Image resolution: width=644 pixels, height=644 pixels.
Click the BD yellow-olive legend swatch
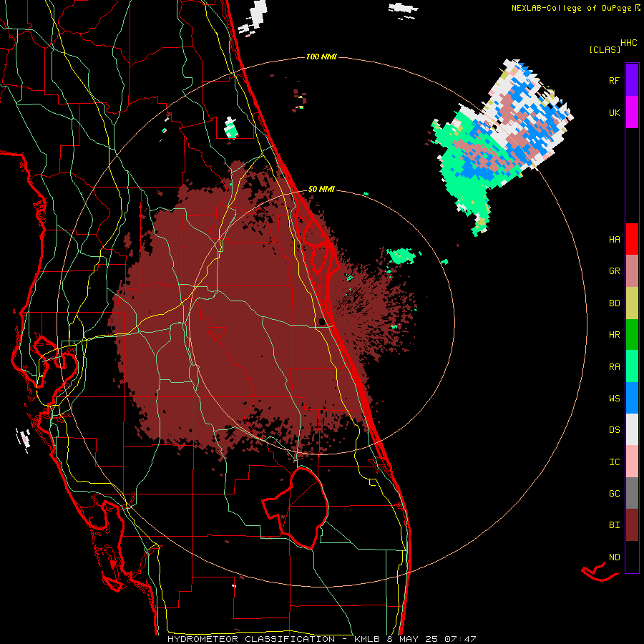(x=632, y=303)
